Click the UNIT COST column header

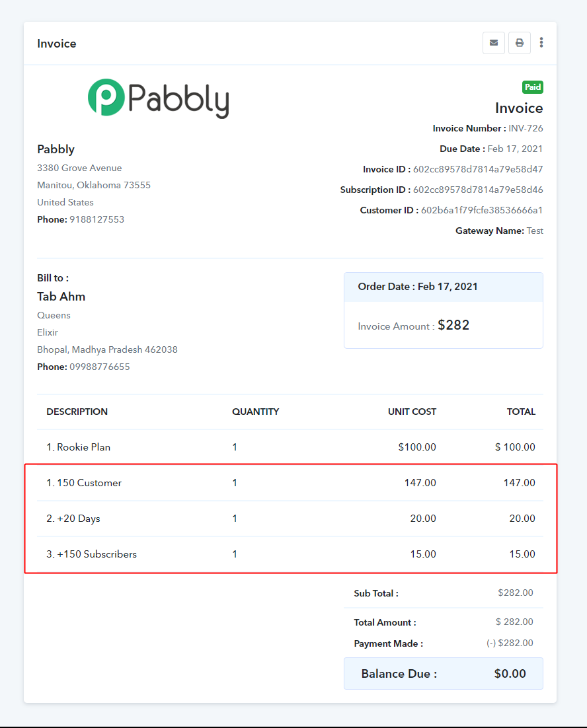(x=412, y=412)
